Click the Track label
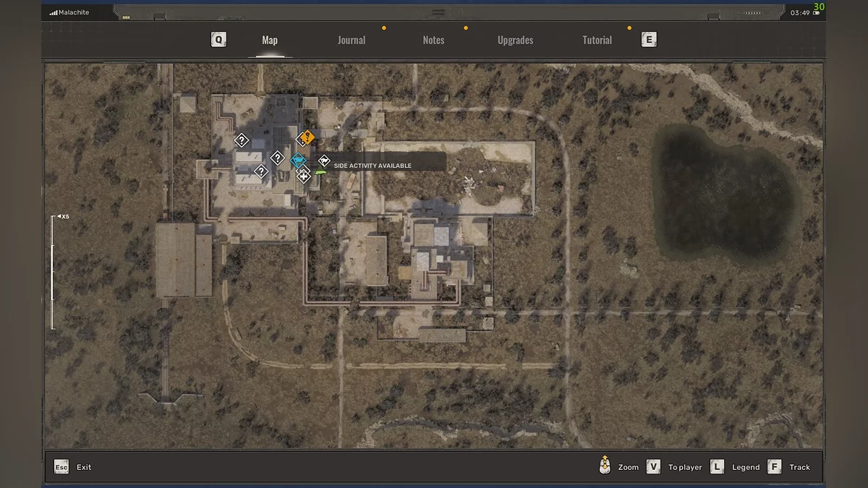 [800, 467]
